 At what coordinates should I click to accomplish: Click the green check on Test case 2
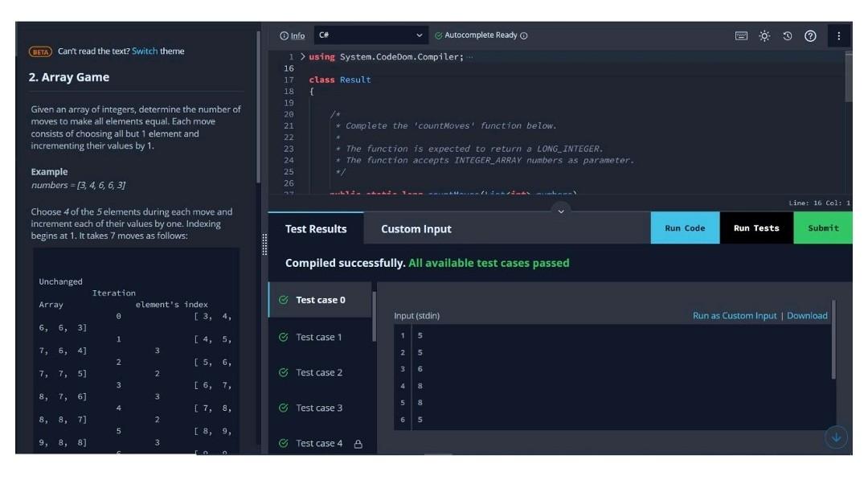pyautogui.click(x=284, y=372)
